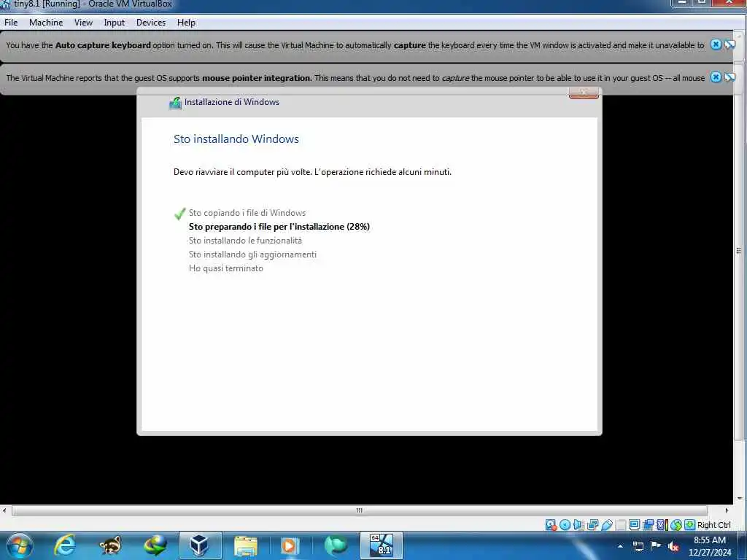Click the optical drive indicator icon

[565, 525]
